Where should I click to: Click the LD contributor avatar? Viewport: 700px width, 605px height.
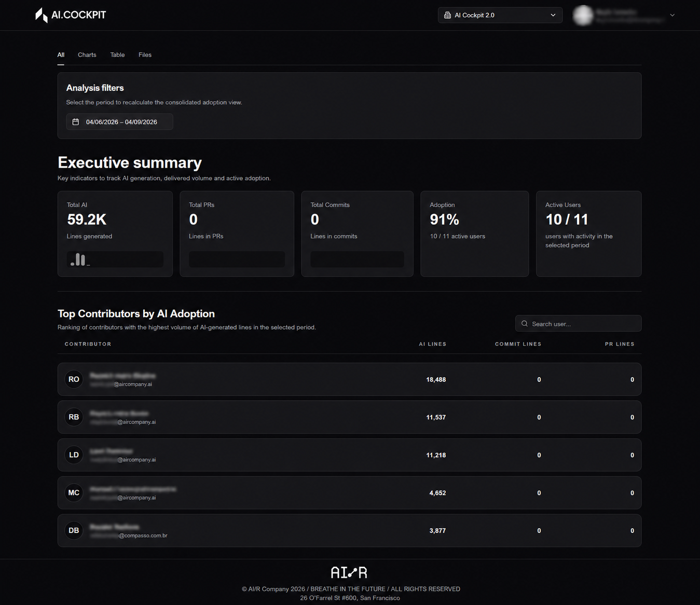pos(74,455)
